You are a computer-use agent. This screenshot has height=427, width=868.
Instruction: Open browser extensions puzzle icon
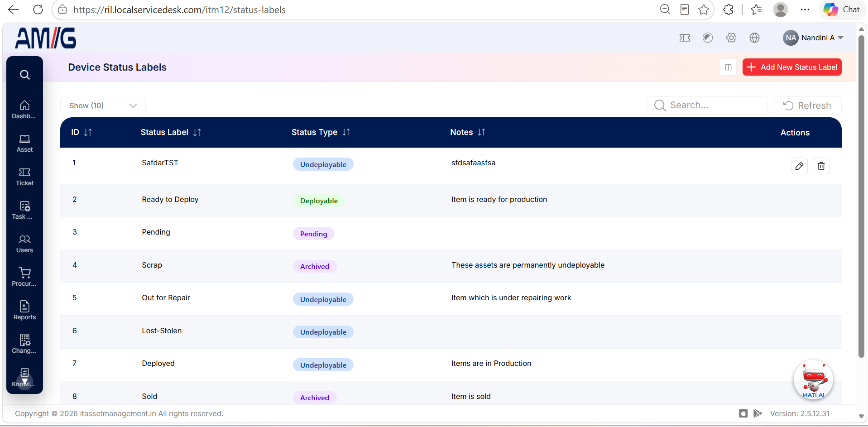(x=728, y=10)
